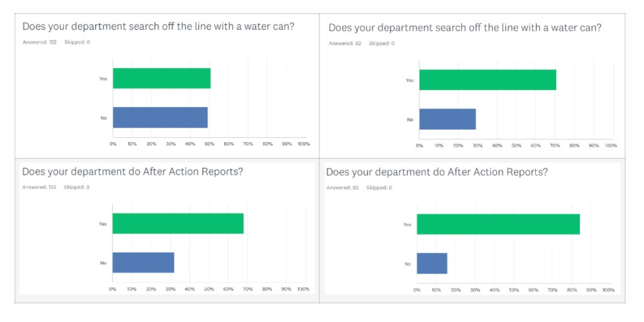Select the After Action Reports No bar near 32%
Screen dimensions: 644x322
coord(143,262)
